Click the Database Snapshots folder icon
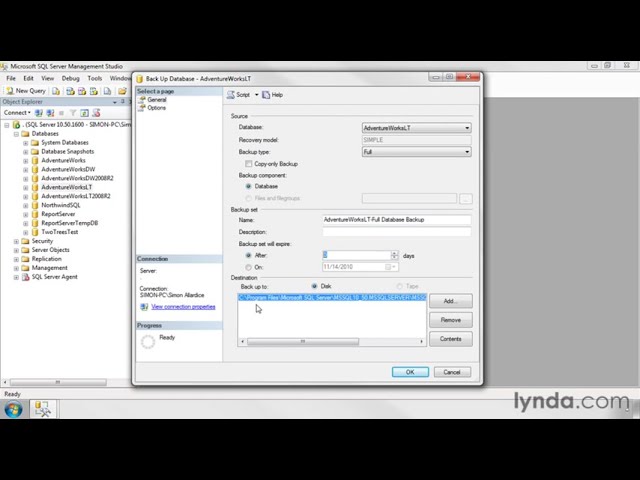640x480 pixels. (x=35, y=151)
